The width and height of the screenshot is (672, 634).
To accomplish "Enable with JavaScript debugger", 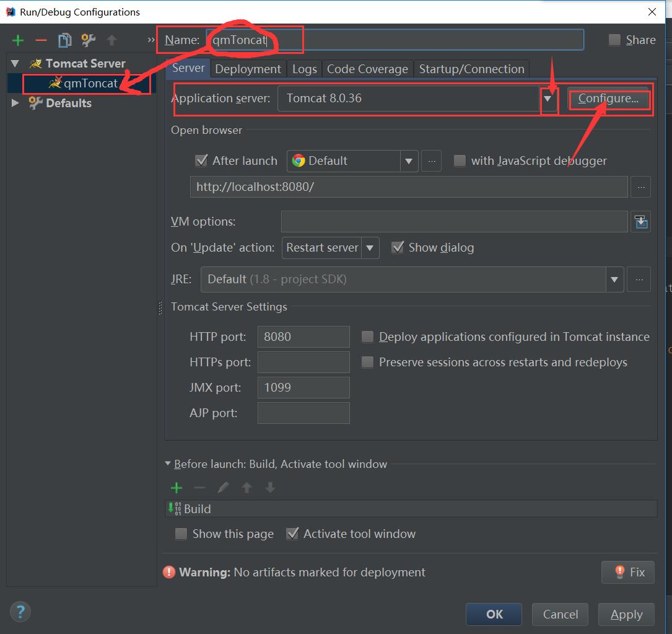I will [x=460, y=161].
